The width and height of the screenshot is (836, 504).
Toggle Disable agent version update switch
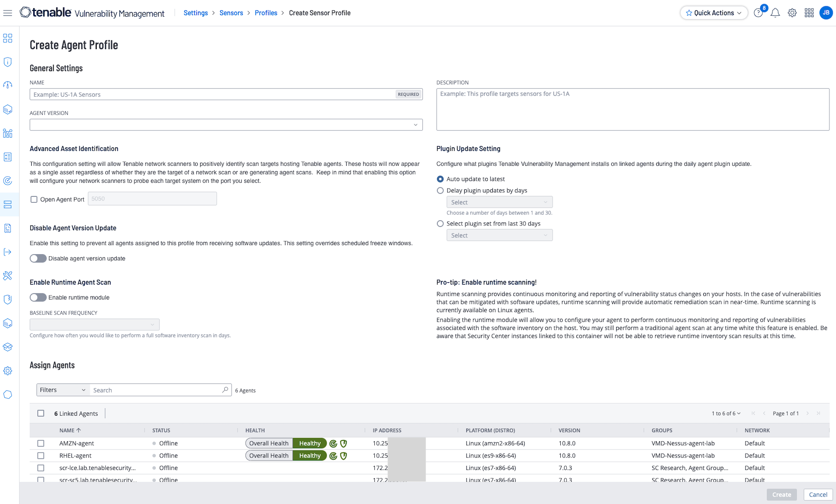pyautogui.click(x=38, y=259)
